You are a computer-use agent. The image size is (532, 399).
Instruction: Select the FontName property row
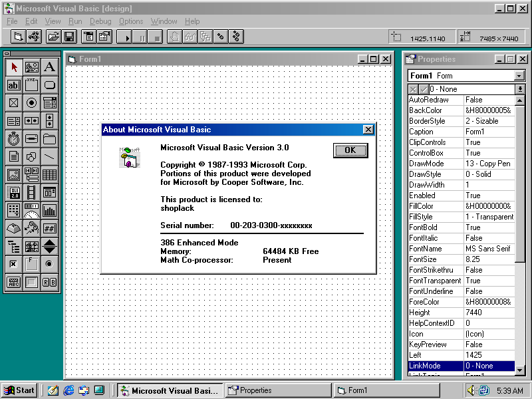[x=462, y=249]
